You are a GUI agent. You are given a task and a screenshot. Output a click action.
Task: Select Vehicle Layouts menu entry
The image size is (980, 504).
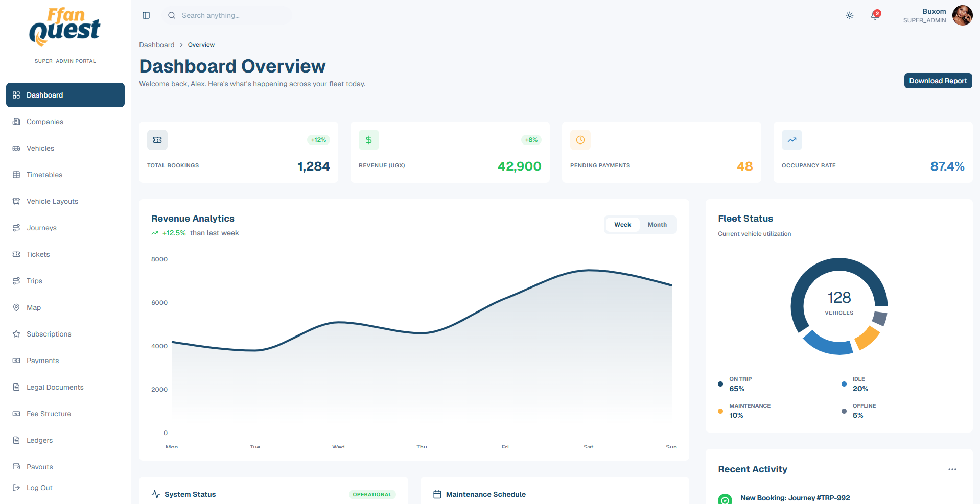(65, 201)
